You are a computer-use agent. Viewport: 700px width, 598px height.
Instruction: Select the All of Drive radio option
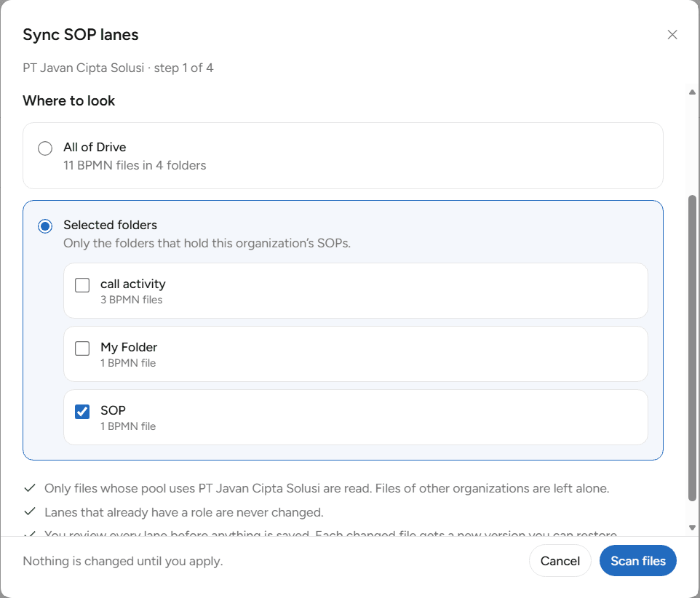point(45,148)
